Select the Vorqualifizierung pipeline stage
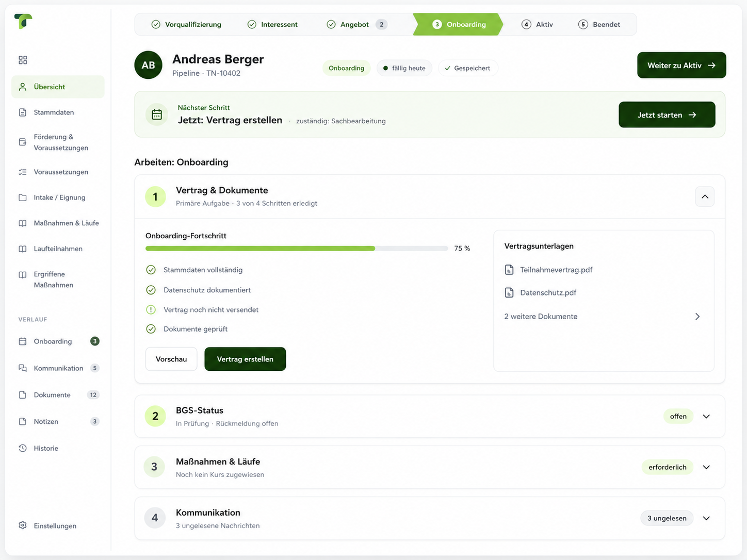The width and height of the screenshot is (747, 560). click(186, 24)
